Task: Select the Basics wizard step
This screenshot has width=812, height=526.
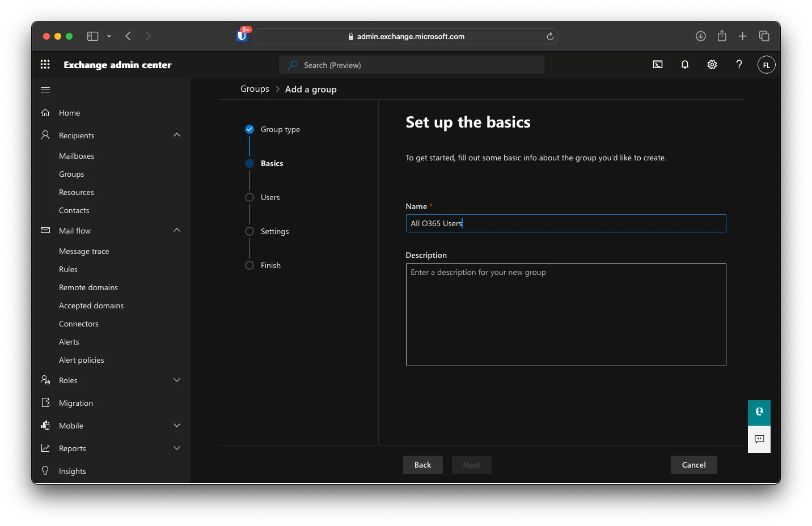Action: pyautogui.click(x=264, y=163)
